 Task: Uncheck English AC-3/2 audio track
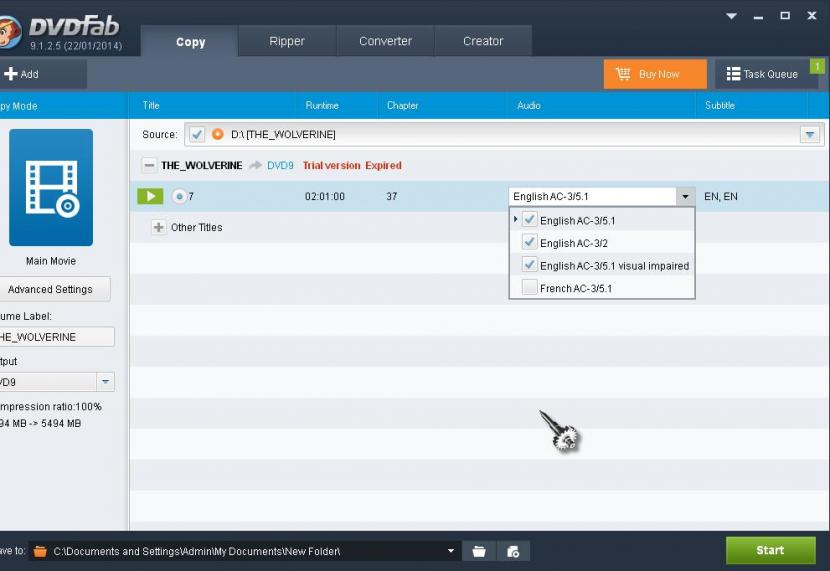(529, 242)
